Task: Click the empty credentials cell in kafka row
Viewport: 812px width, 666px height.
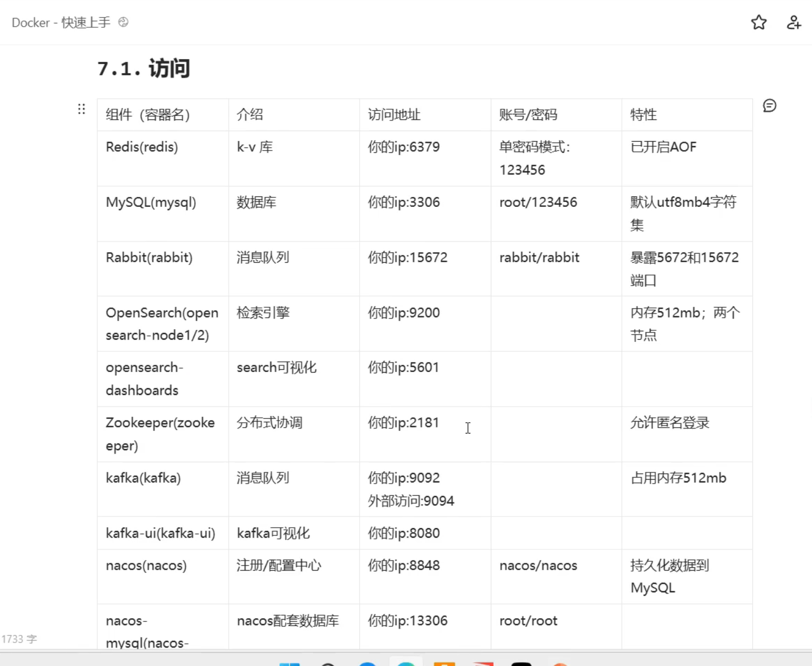Action: pyautogui.click(x=556, y=489)
